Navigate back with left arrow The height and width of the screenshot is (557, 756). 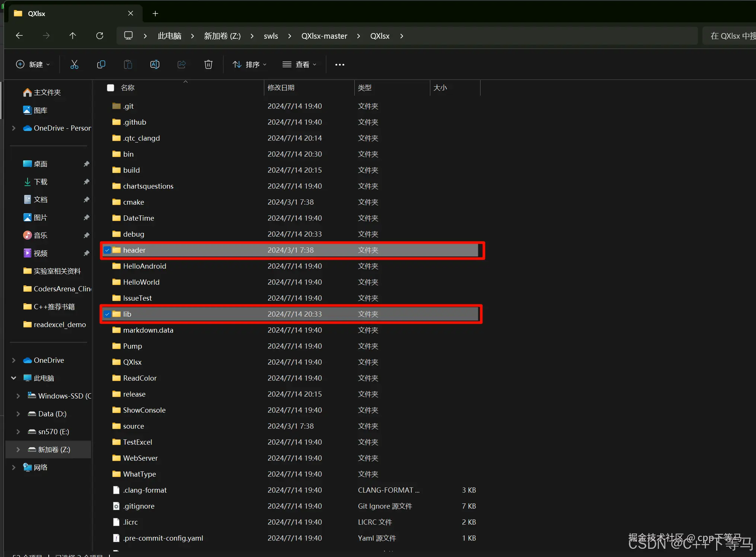tap(19, 36)
